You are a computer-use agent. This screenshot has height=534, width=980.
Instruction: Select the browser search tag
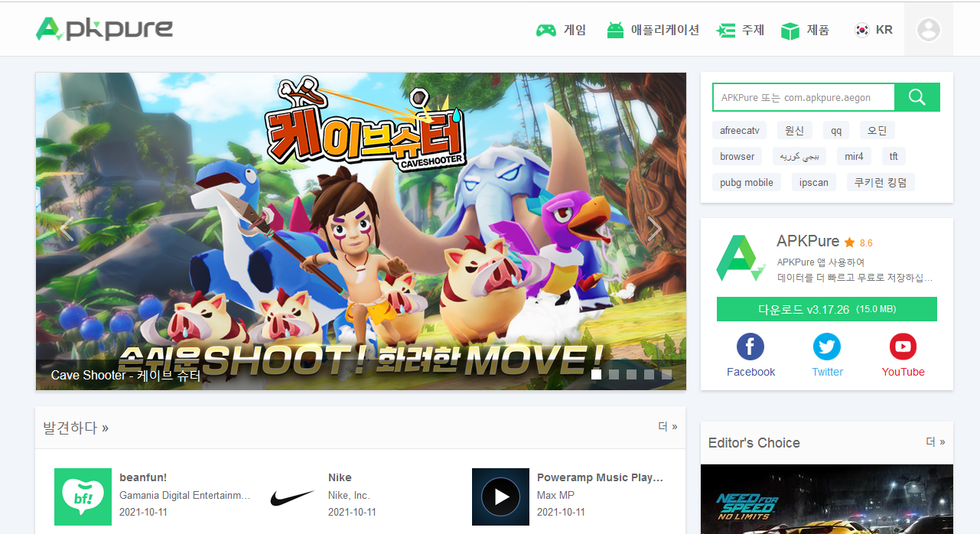pos(737,156)
